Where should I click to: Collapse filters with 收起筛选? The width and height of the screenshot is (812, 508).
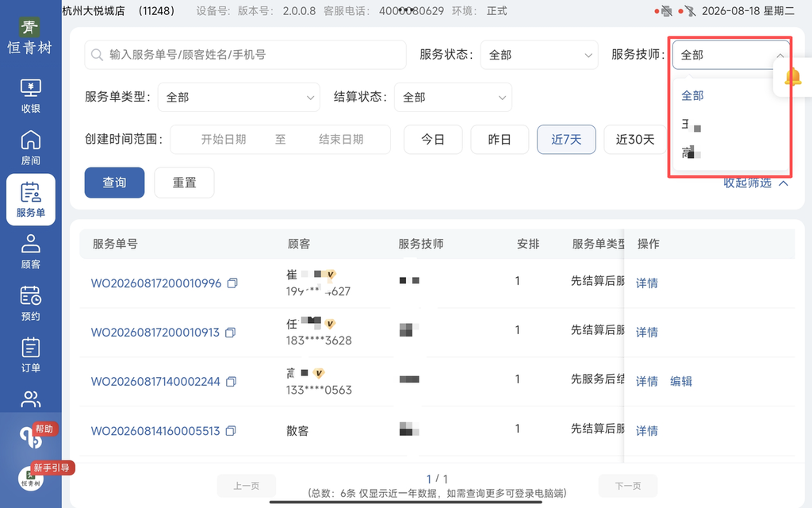click(756, 183)
